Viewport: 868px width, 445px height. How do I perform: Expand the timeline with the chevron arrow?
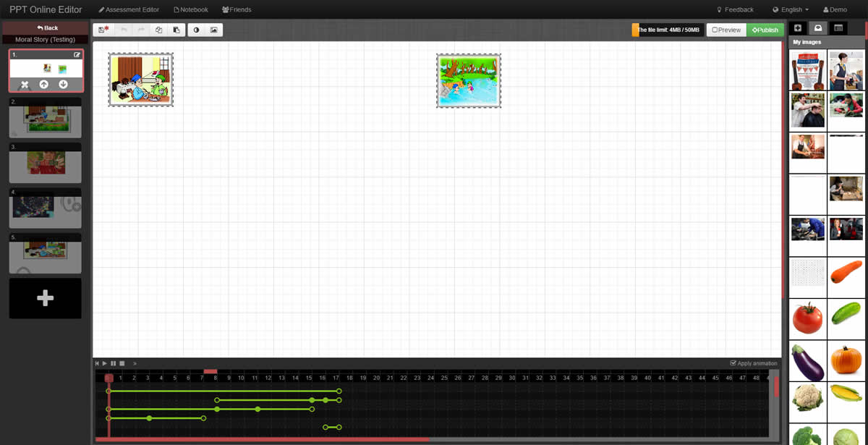pos(135,363)
